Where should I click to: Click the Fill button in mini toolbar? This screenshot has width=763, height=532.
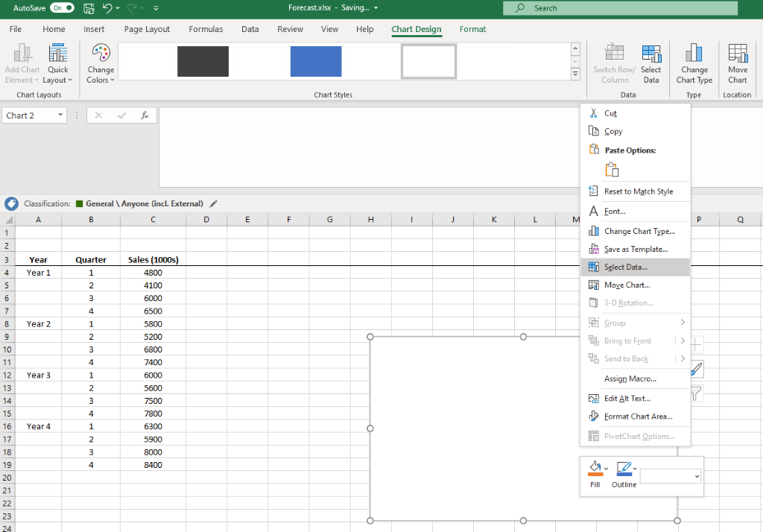(x=595, y=474)
